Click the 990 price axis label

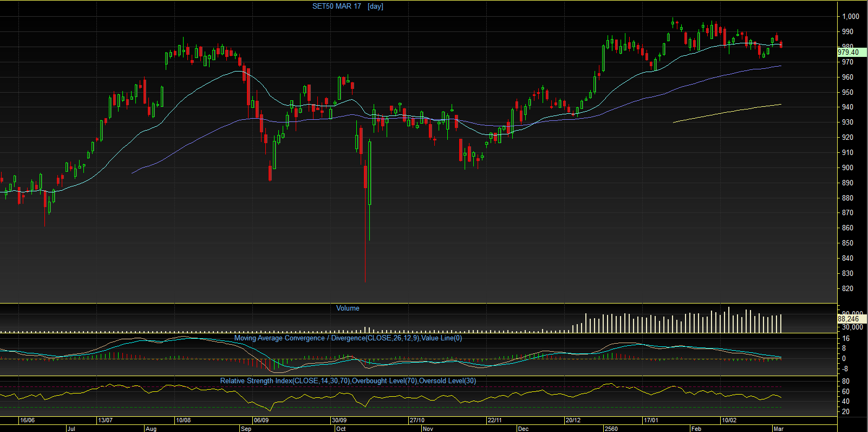pyautogui.click(x=847, y=32)
